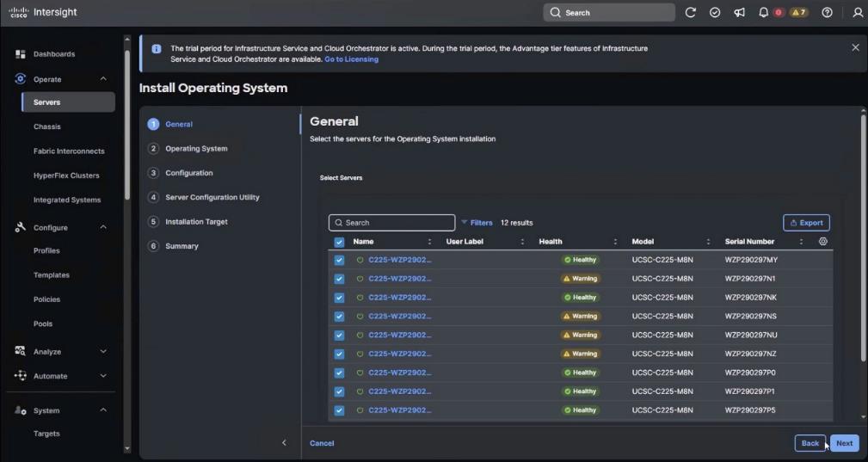This screenshot has height=462, width=868.
Task: Open Servers in the sidebar
Action: pos(68,102)
